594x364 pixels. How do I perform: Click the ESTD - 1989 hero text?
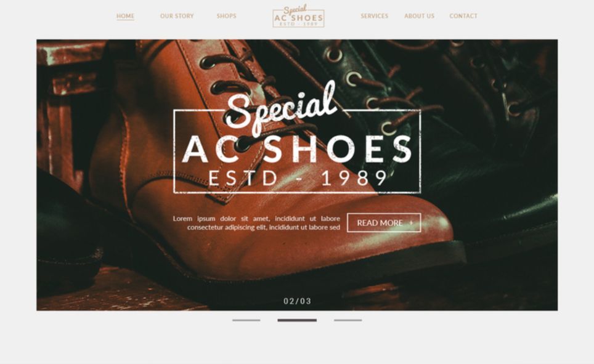click(298, 178)
